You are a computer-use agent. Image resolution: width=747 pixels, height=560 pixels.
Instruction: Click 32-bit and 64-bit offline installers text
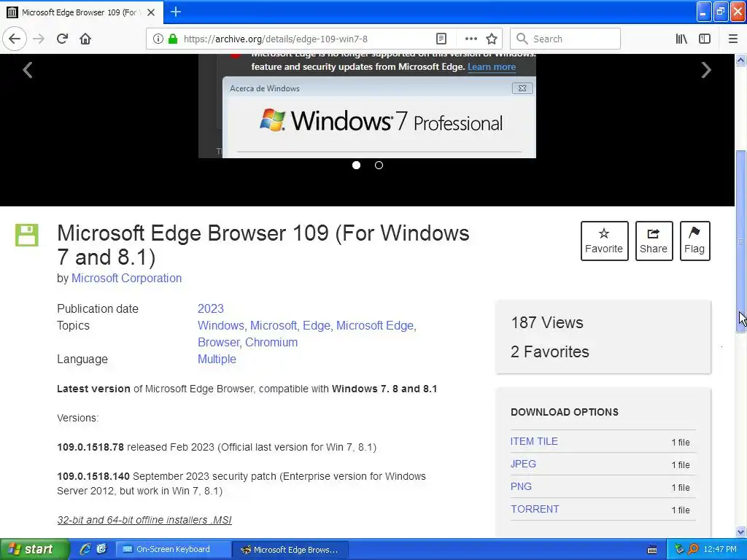(144, 520)
